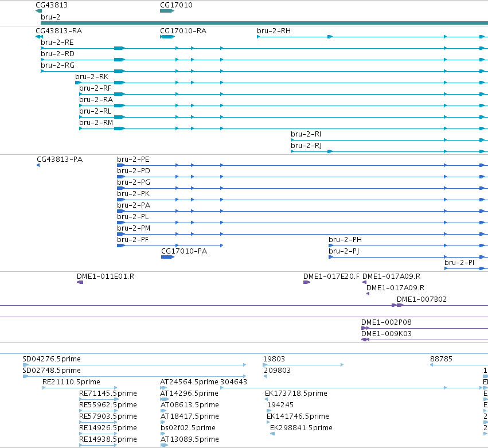Screen dimensions: 488x448
Task: Select transcript bru-2-RJ label
Action: (306, 146)
